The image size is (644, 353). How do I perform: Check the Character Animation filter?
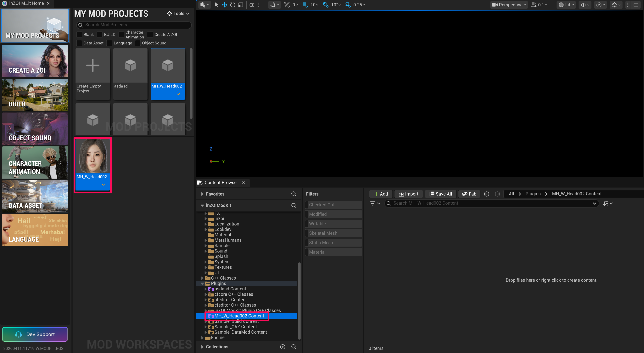click(x=121, y=34)
